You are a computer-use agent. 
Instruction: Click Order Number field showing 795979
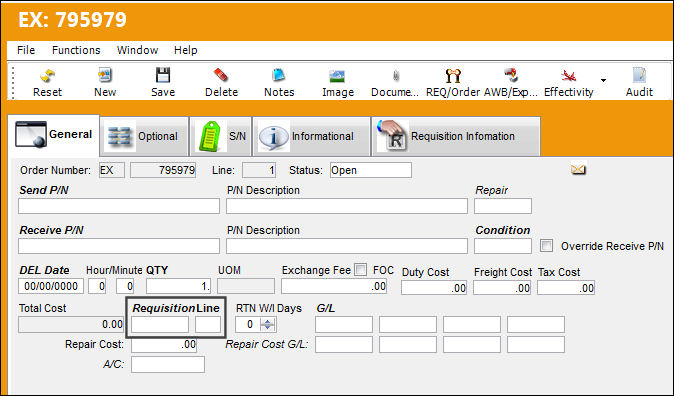pyautogui.click(x=163, y=170)
